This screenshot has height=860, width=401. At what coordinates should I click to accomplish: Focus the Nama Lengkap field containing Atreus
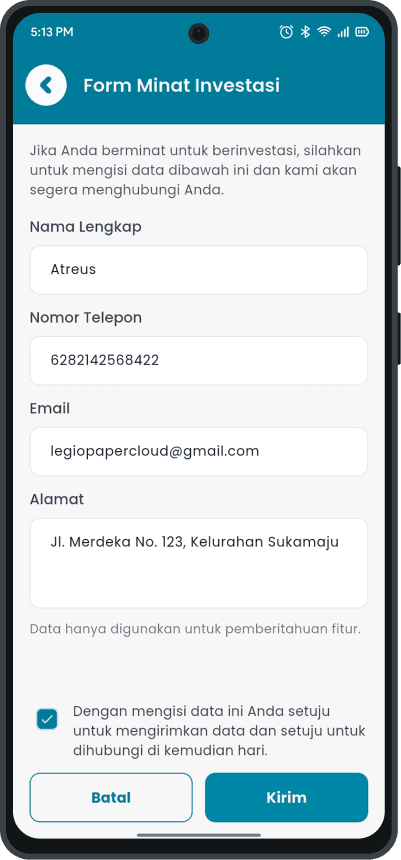tap(199, 270)
